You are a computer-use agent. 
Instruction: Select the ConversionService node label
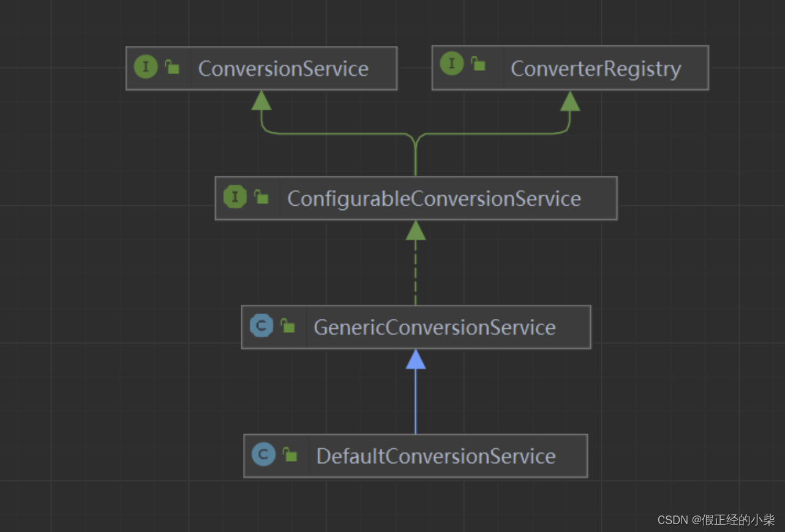(284, 69)
